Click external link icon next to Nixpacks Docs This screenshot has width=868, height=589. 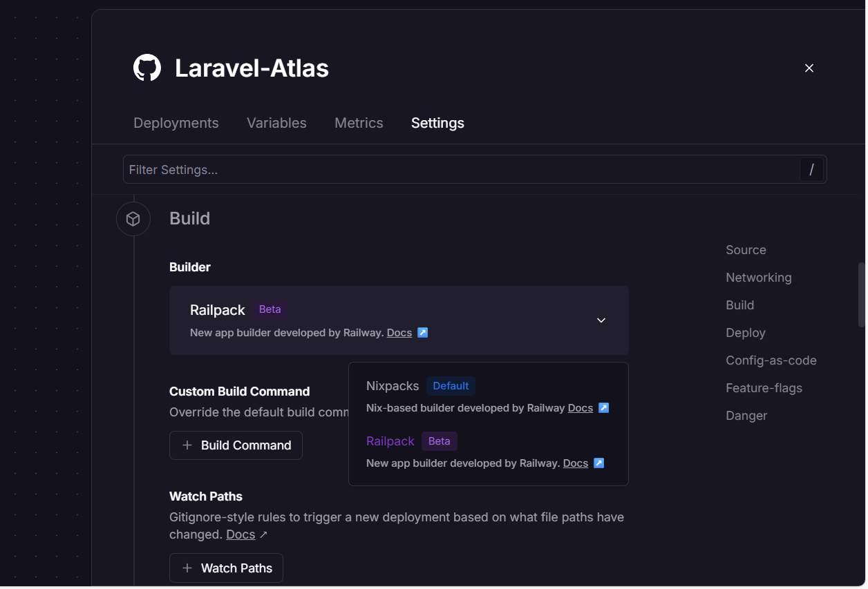[603, 408]
